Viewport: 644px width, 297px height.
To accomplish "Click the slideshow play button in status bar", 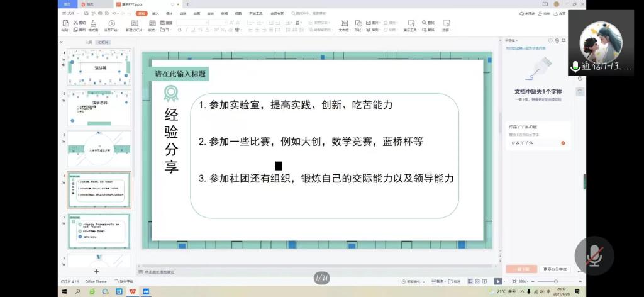I will (x=497, y=281).
